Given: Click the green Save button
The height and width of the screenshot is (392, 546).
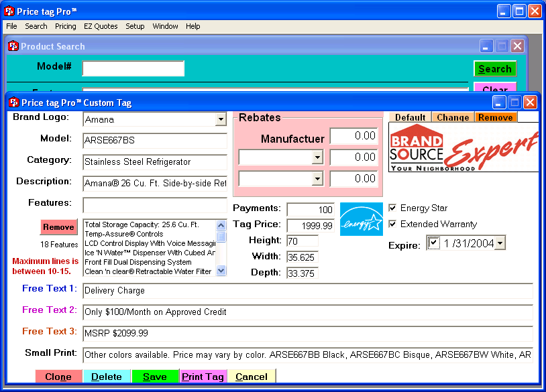Looking at the screenshot, I should tap(155, 377).
